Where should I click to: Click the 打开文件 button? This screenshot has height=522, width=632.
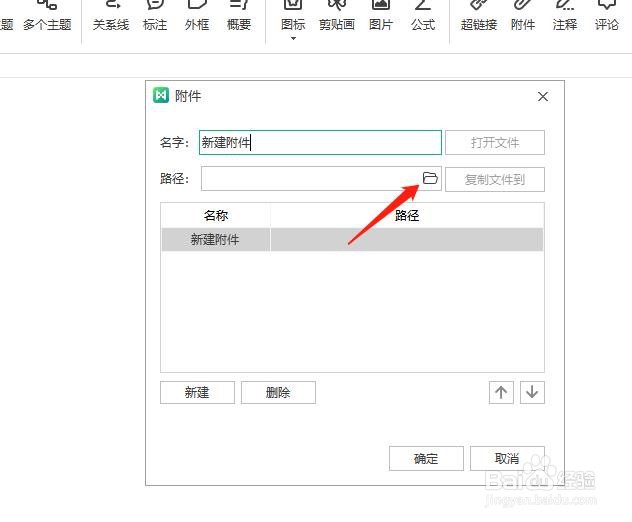495,142
